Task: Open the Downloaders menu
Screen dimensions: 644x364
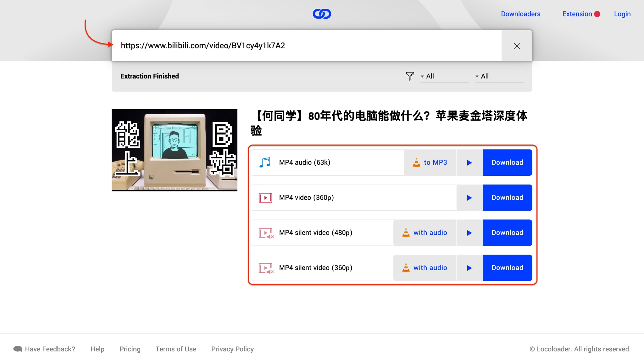Action: coord(520,14)
